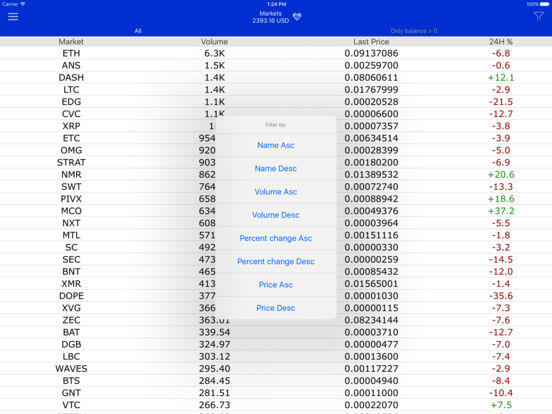Viewport: 552px width, 414px height.
Task: Choose Name Desc sorting option
Action: click(x=276, y=168)
